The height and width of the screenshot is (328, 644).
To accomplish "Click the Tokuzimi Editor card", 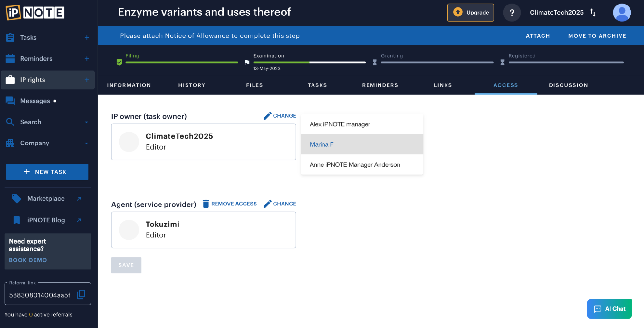I will pyautogui.click(x=204, y=230).
